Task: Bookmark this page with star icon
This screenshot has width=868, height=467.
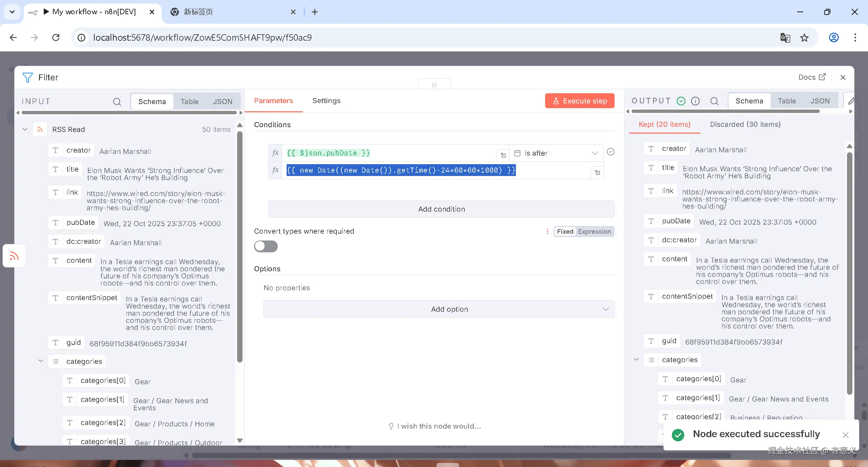Action: 805,38
